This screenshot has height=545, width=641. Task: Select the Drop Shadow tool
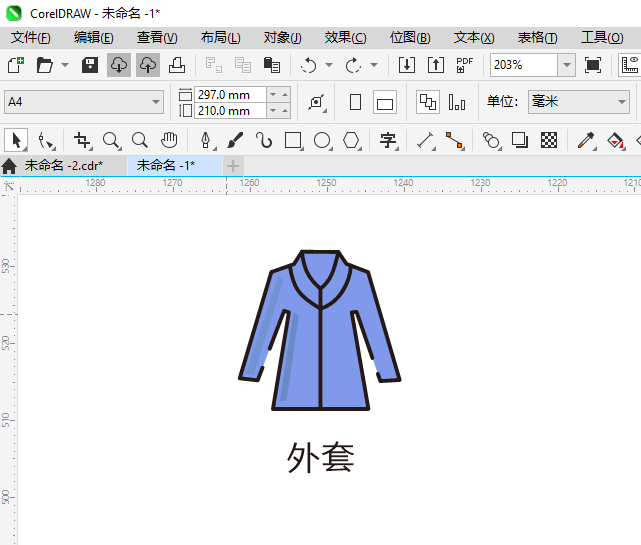coord(520,141)
